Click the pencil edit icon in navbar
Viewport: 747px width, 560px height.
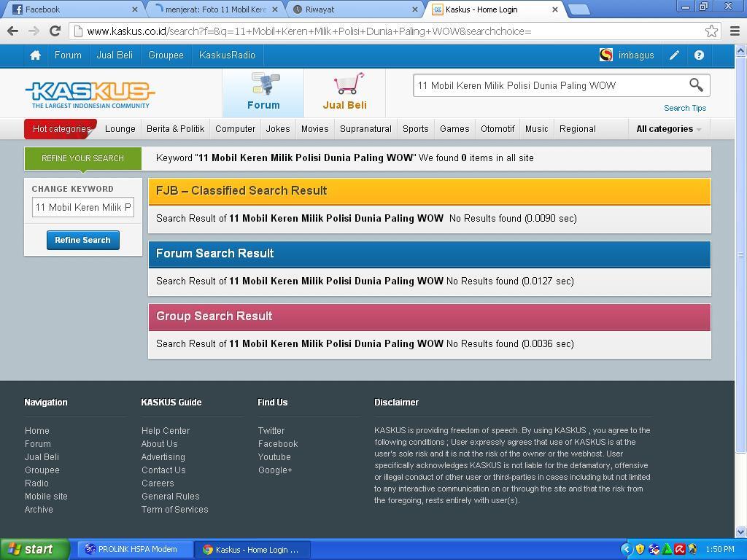click(x=674, y=55)
